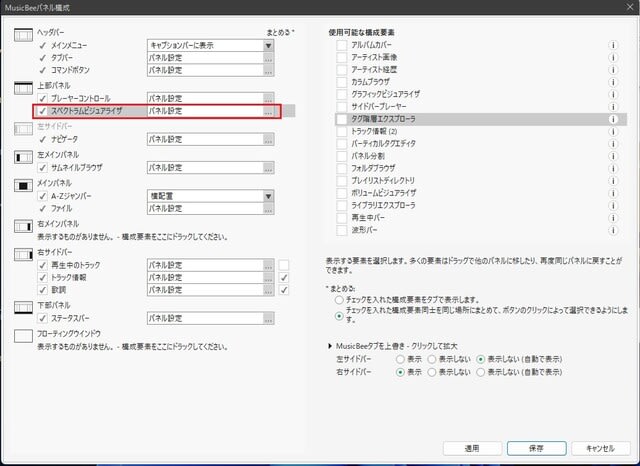Viewport: 640px width, 466px height.
Task: Show info for 再生中バー
Action: (613, 218)
